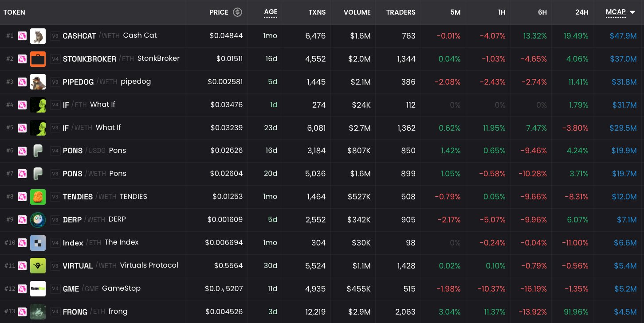This screenshot has height=323, width=644.
Task: Sort by TRADERS column header
Action: (x=401, y=12)
